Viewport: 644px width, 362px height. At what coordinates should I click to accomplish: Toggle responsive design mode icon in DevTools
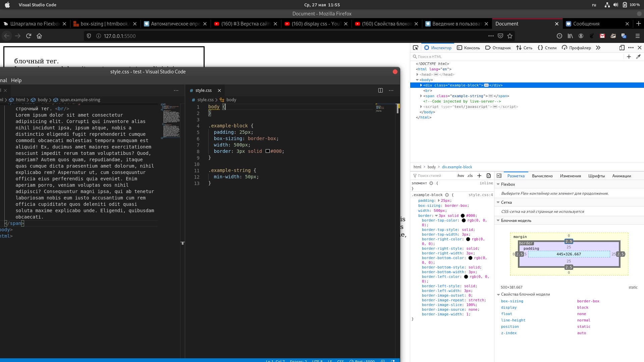pyautogui.click(x=622, y=48)
